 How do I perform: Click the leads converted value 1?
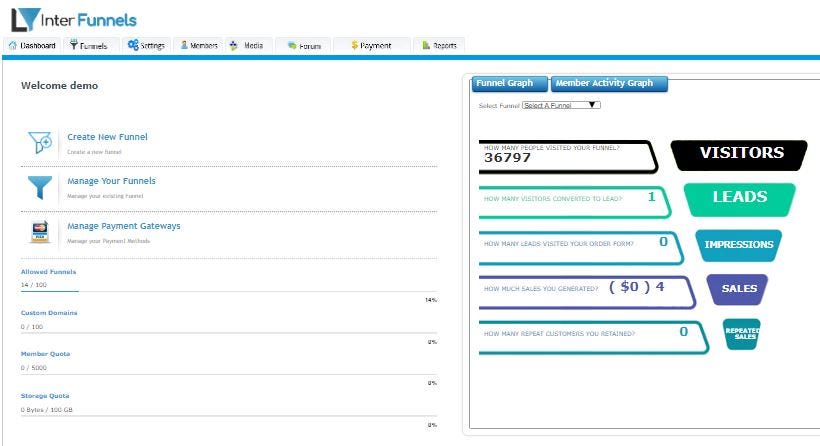coord(652,197)
